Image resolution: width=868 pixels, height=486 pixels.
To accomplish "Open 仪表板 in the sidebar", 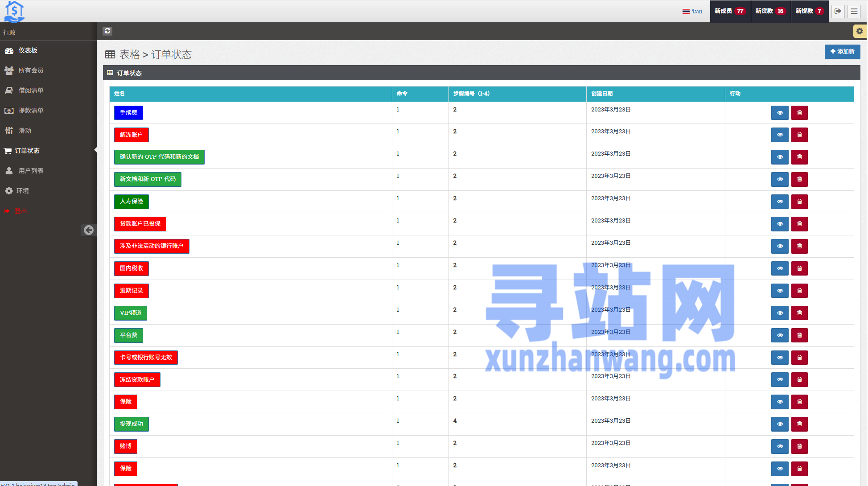I will coord(28,50).
